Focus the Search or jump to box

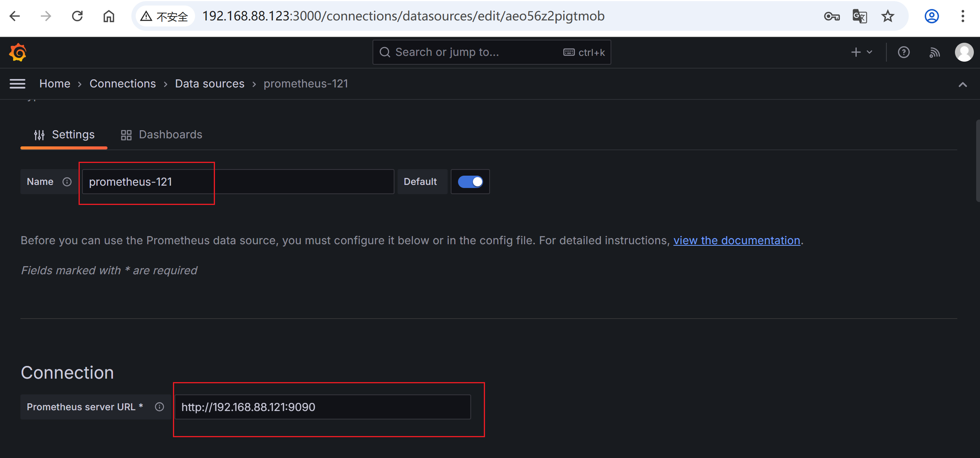492,52
